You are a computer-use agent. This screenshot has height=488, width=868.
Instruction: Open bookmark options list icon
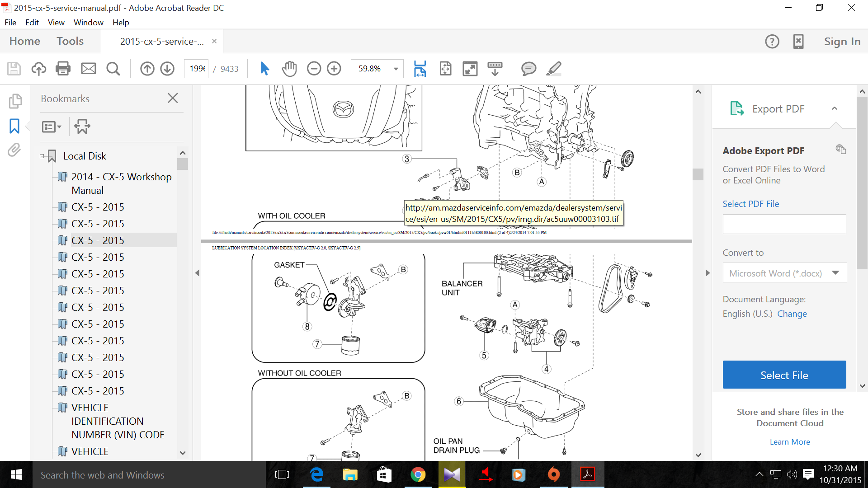pos(51,127)
